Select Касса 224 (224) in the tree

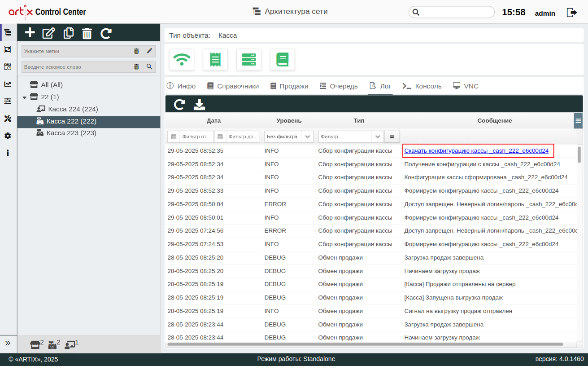(73, 109)
